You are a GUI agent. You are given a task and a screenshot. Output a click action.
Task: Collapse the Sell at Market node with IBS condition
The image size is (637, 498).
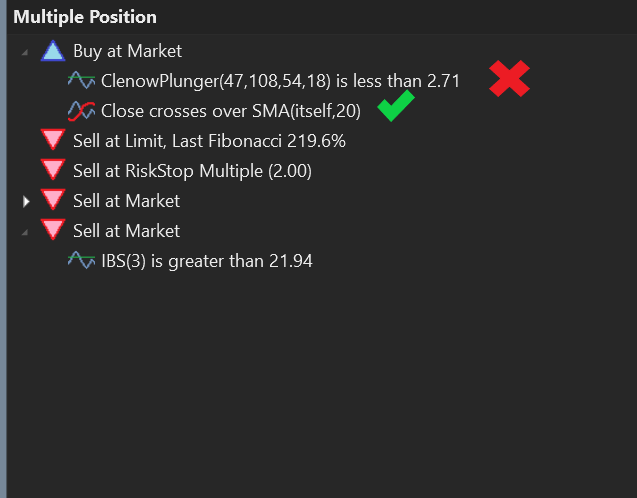pyautogui.click(x=25, y=232)
